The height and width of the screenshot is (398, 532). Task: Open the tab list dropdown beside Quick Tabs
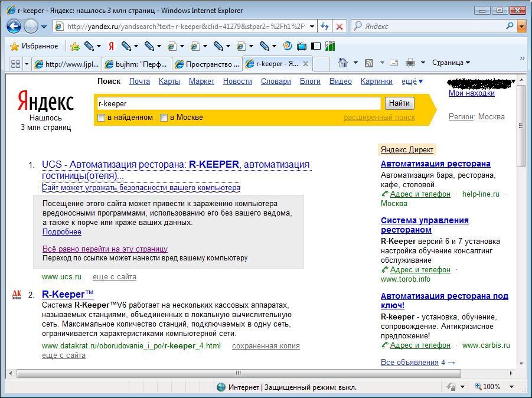click(x=27, y=64)
